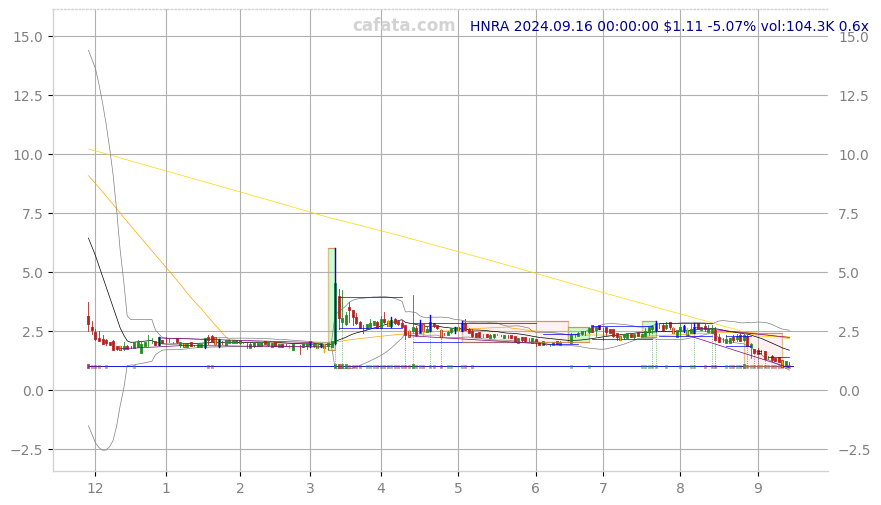This screenshot has height=505, width=881.
Task: Click the left axis label 15.0
Action: pyautogui.click(x=28, y=37)
